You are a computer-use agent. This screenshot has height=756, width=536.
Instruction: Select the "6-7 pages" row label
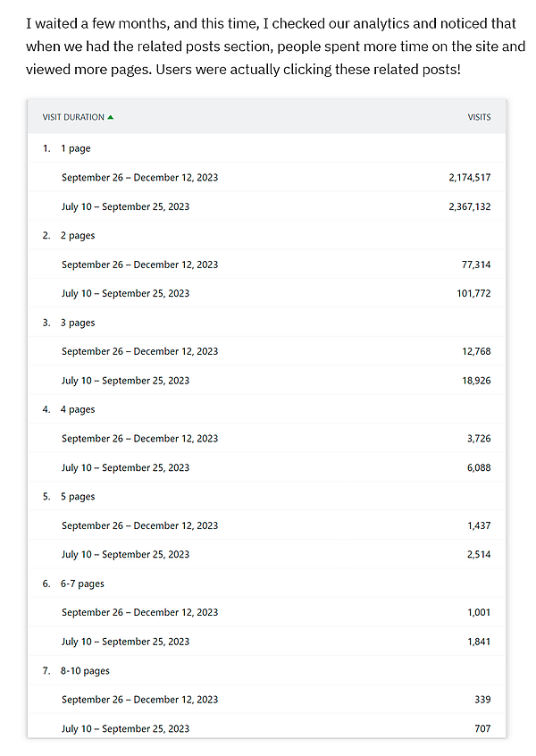point(83,584)
